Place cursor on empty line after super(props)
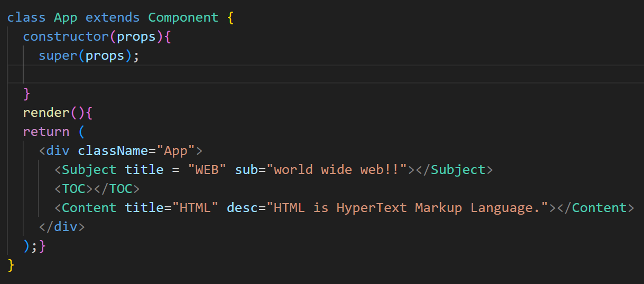644x284 pixels. 333,74
